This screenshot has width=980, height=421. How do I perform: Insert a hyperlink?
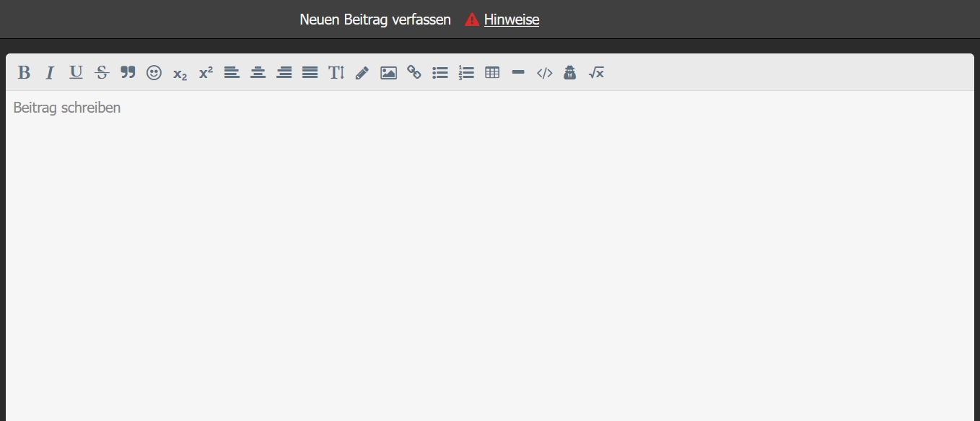(414, 72)
